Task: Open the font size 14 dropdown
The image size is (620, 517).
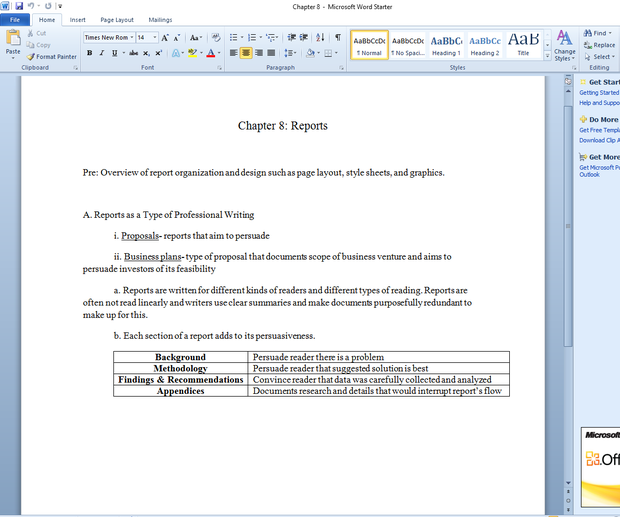Action: (155, 38)
